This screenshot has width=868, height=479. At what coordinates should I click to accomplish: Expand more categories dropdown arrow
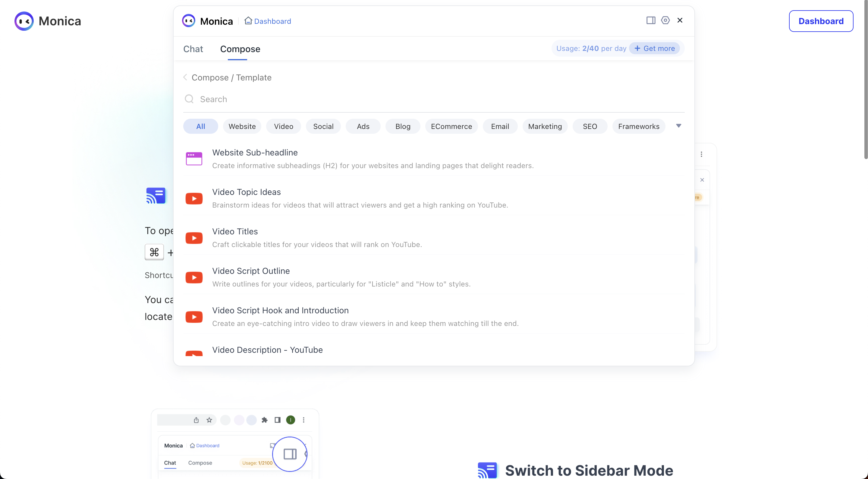[678, 126]
